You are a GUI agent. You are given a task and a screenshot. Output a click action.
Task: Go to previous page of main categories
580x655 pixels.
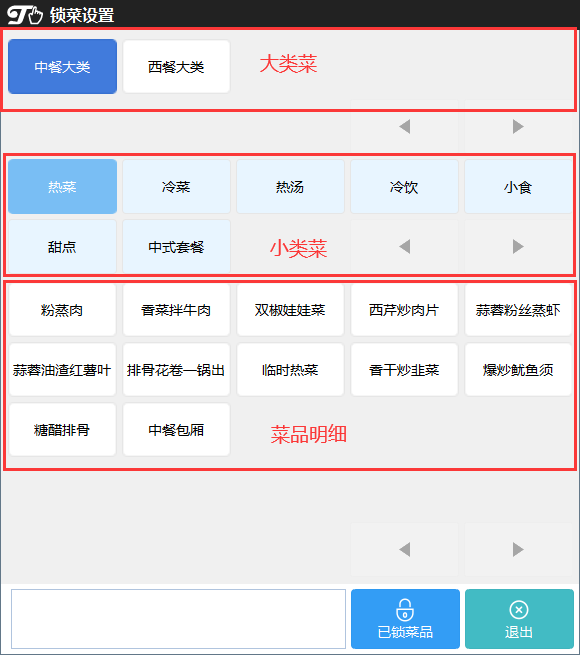point(404,126)
